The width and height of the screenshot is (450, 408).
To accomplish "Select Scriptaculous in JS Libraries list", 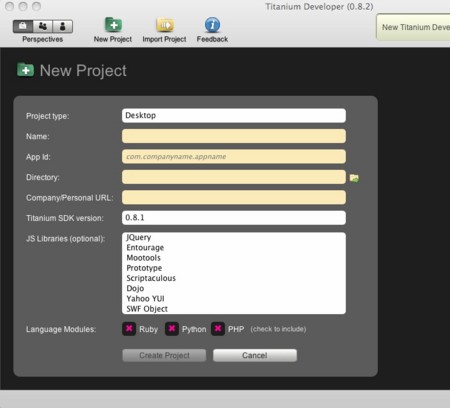I will [x=151, y=278].
